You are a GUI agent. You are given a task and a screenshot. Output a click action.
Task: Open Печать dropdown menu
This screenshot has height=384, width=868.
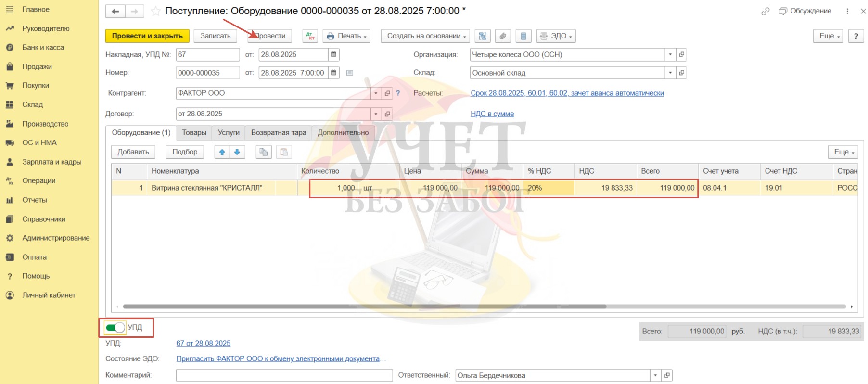tap(346, 36)
